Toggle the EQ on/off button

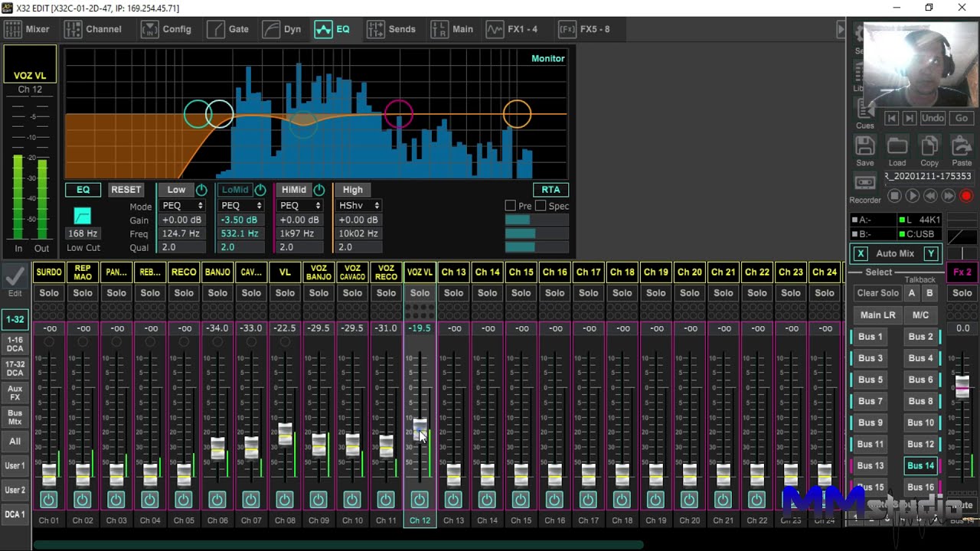tap(83, 190)
